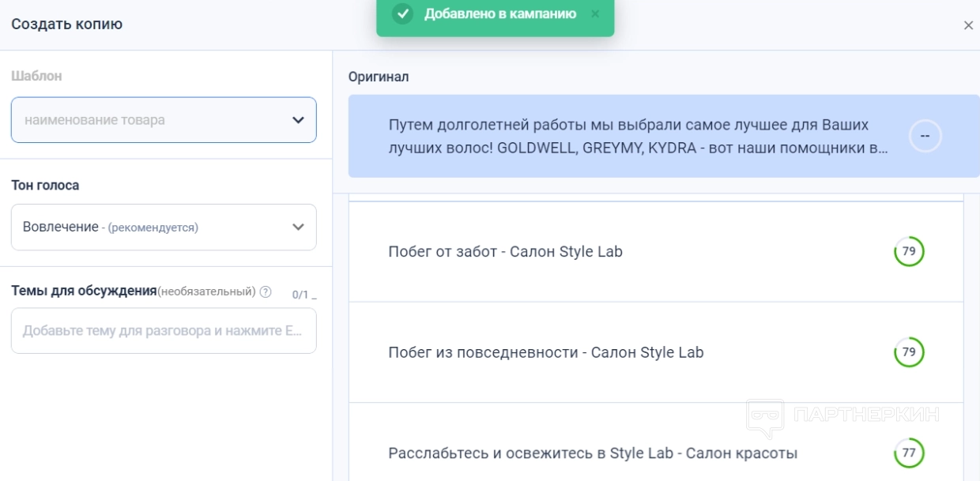
Task: Click score circle 79 for 'Побег от забот'
Action: tap(909, 252)
